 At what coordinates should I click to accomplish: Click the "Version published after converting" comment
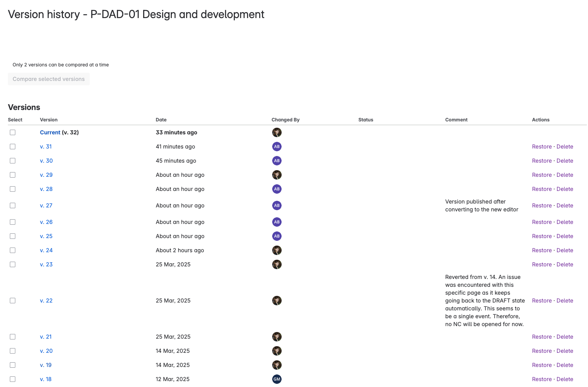tap(482, 205)
